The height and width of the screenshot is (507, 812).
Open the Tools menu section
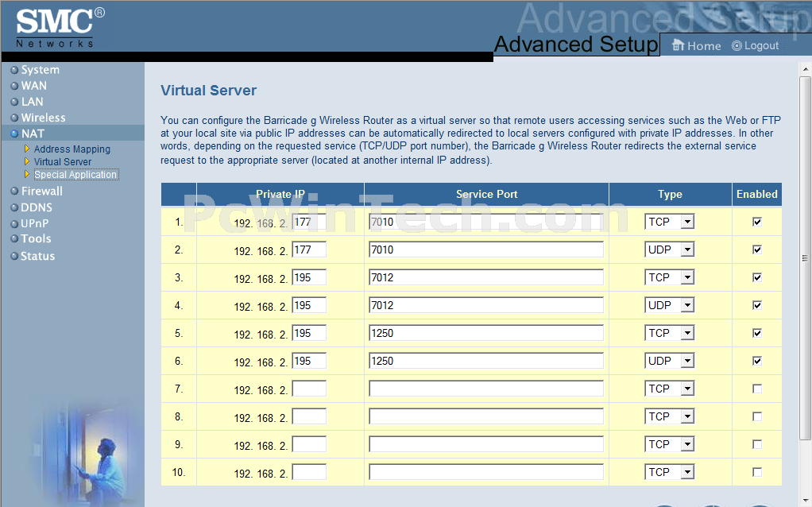tap(36, 238)
